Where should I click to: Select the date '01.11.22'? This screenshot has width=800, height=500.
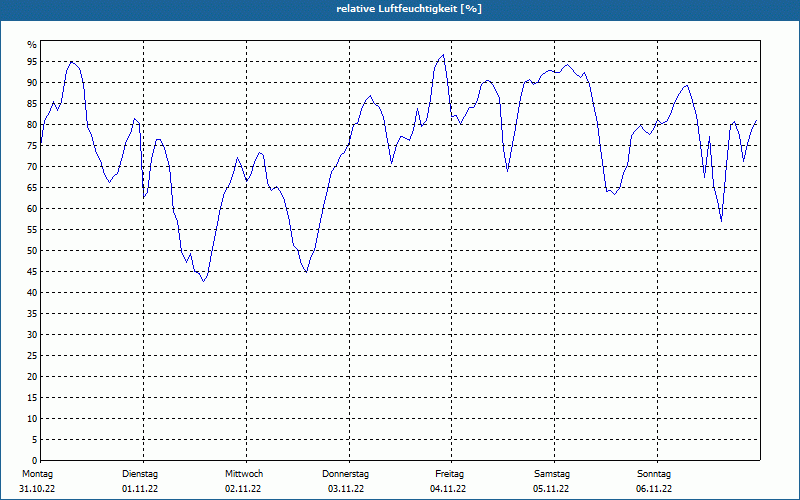pos(140,489)
